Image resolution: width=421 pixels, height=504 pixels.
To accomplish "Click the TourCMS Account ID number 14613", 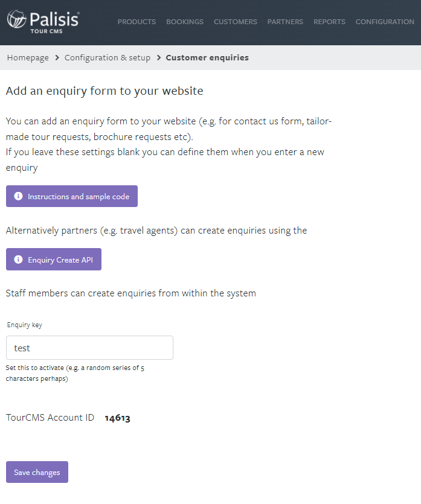I will point(117,418).
